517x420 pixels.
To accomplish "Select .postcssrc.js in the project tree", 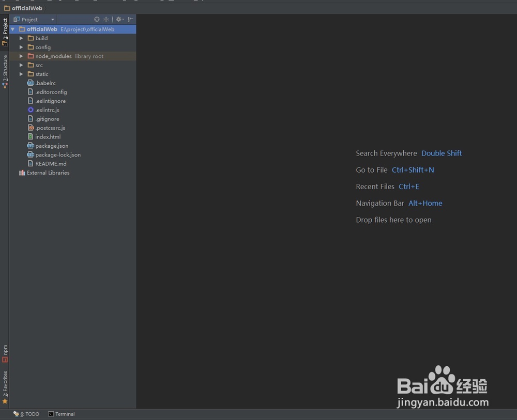I will (x=51, y=128).
